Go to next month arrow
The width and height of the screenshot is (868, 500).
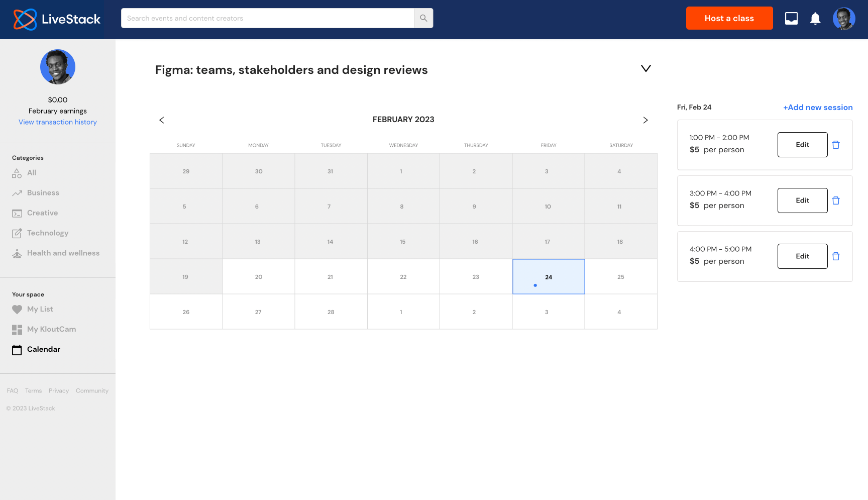(x=645, y=120)
